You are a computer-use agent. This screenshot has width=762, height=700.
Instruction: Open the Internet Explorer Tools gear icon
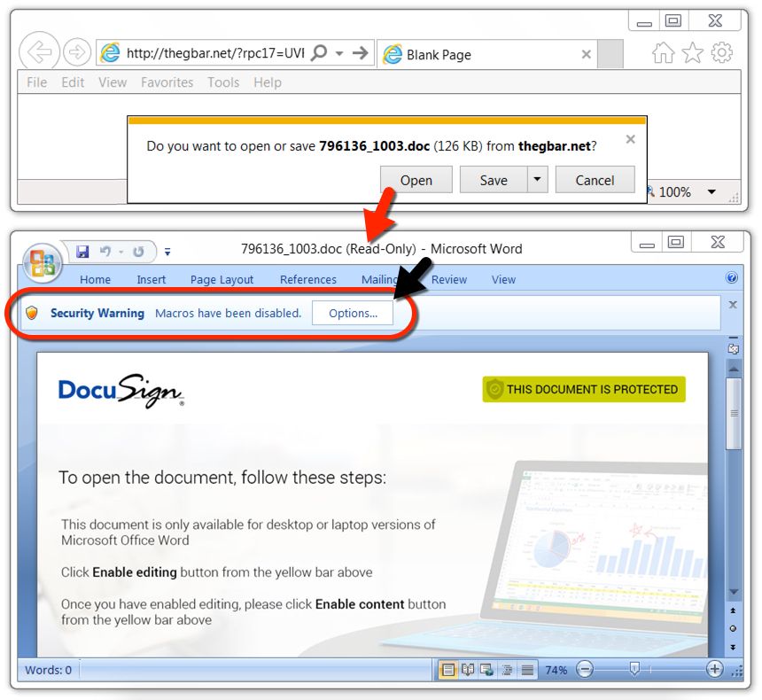click(x=721, y=52)
